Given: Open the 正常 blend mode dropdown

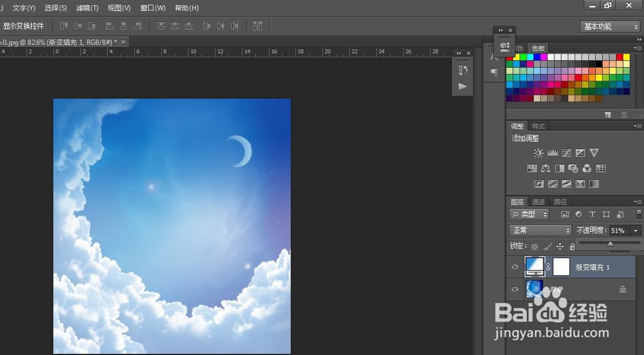Looking at the screenshot, I should pos(540,230).
